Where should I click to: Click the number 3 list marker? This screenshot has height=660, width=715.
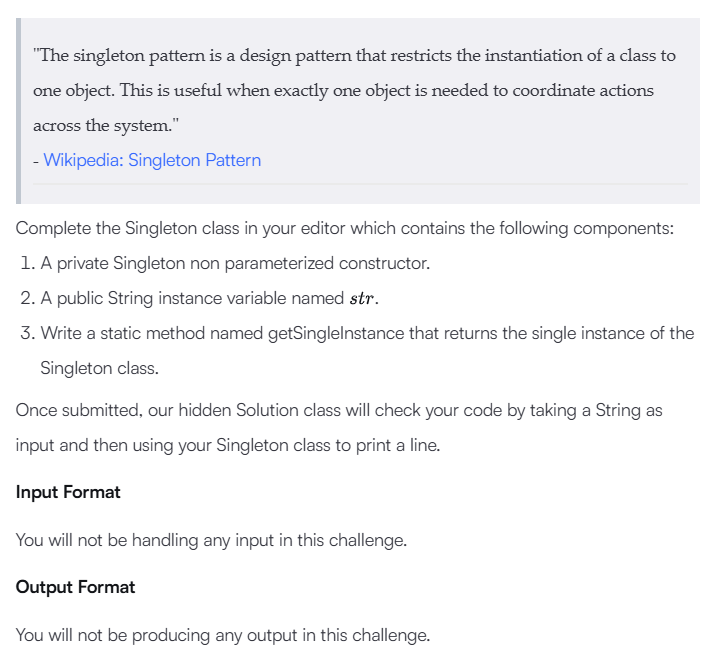(x=26, y=333)
